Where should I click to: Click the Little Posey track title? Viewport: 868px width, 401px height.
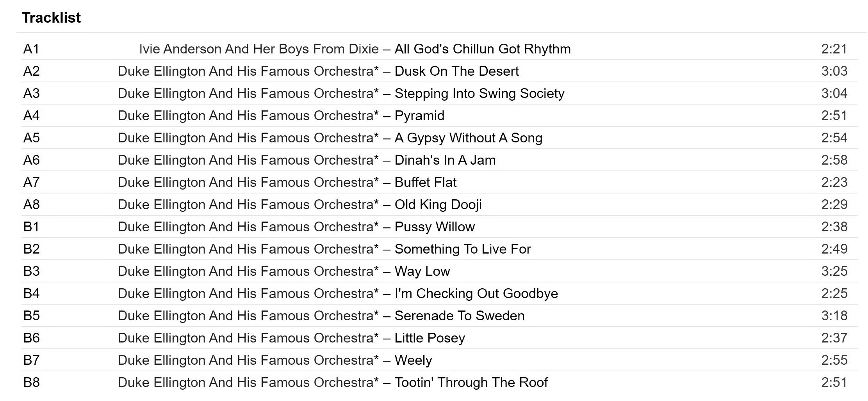coord(430,338)
